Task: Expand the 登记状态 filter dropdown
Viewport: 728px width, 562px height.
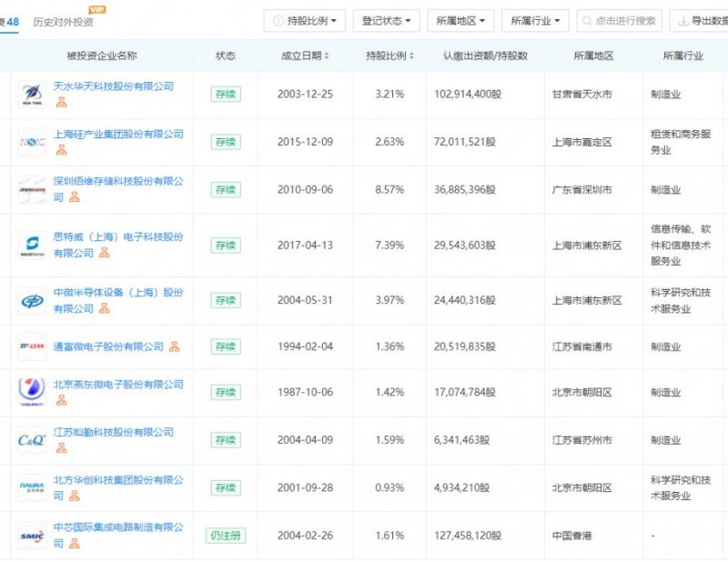Action: (x=386, y=21)
